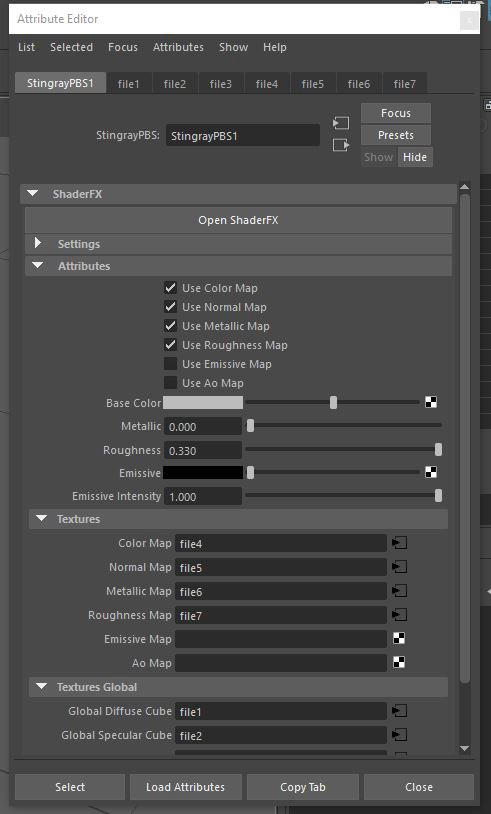491x814 pixels.
Task: Collapse the Attributes section
Action: pos(37,265)
